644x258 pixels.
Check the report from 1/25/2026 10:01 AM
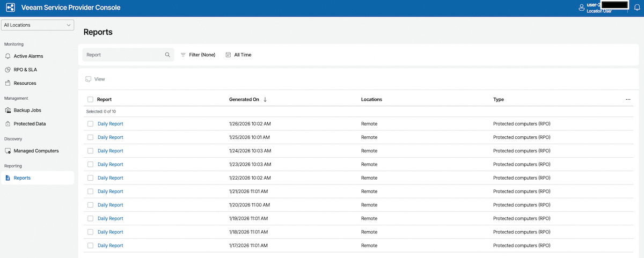90,137
